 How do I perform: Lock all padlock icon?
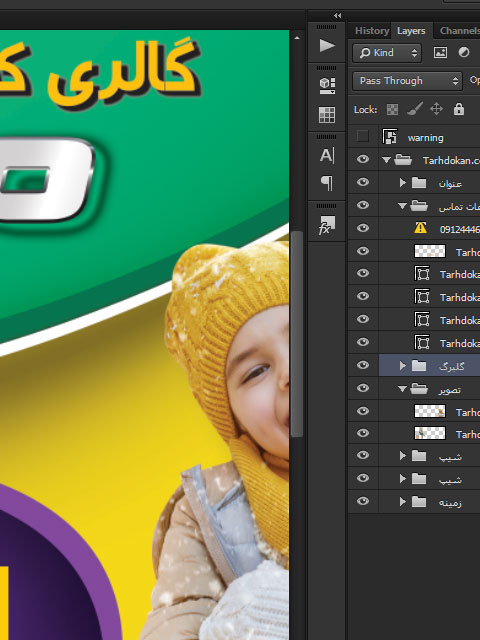459,109
